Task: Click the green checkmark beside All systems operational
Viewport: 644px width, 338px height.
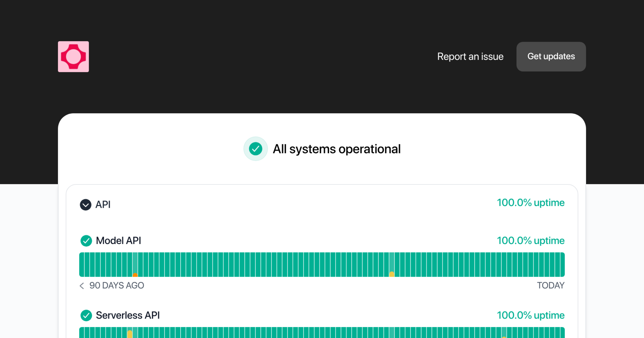Action: (x=255, y=149)
